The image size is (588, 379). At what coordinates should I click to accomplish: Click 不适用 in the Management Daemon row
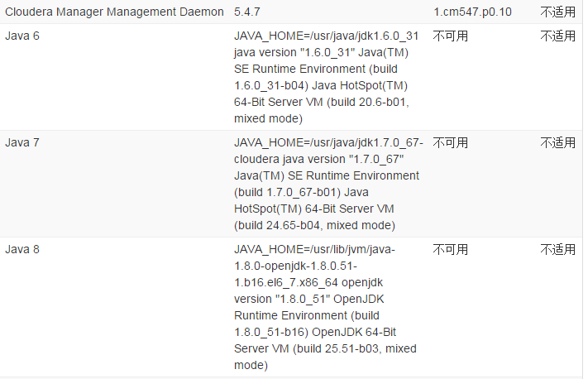click(x=558, y=12)
